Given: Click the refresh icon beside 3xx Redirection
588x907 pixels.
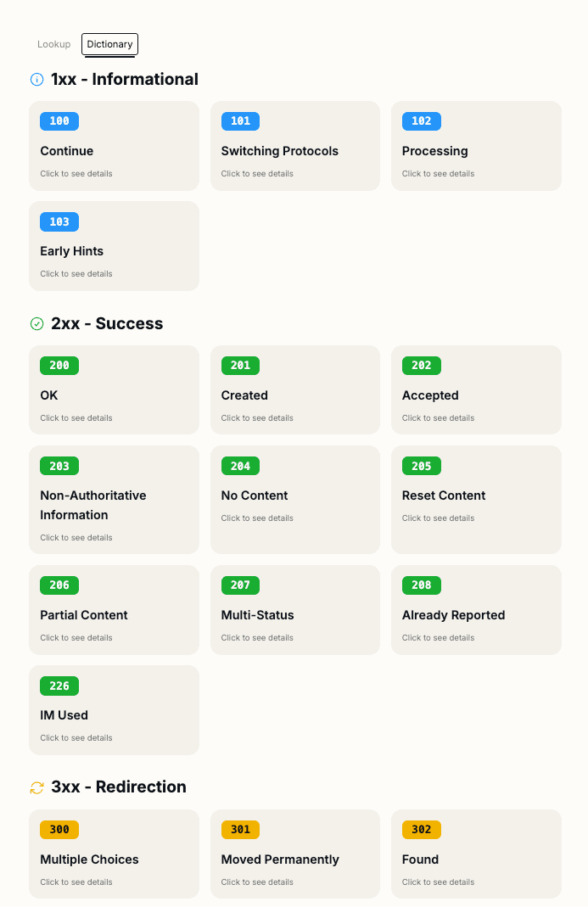Looking at the screenshot, I should 36,787.
